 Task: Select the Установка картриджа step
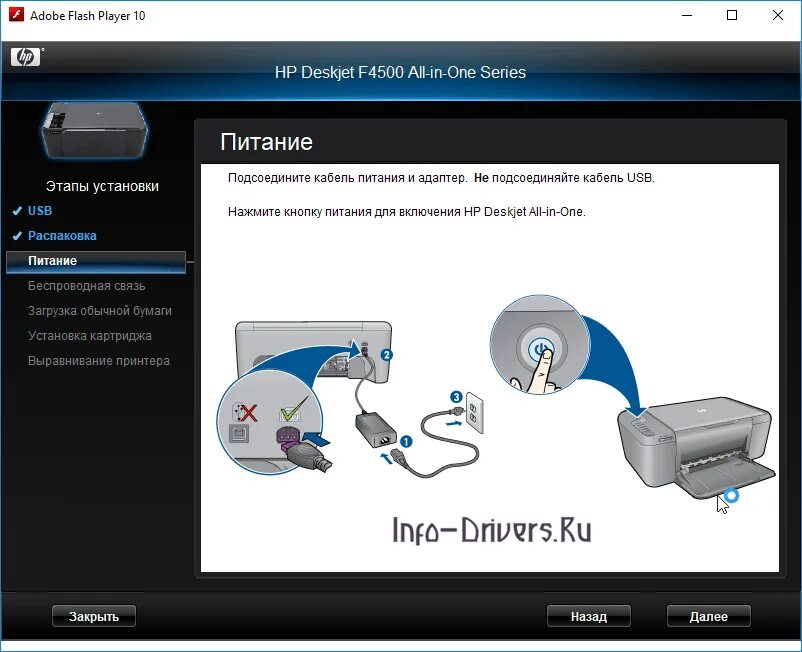90,336
